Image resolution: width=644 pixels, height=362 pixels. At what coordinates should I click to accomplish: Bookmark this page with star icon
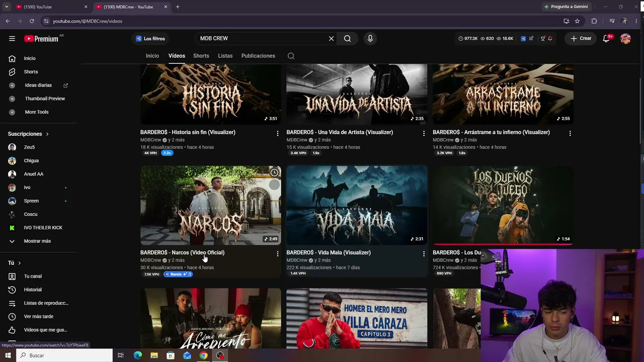tap(577, 21)
